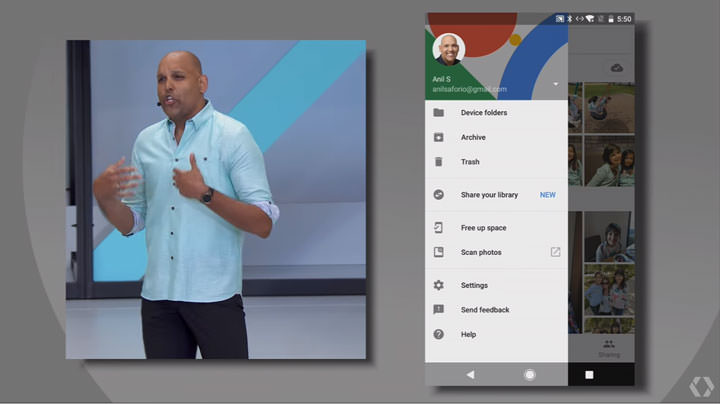The image size is (720, 404).
Task: Click the Bluetooth icon in status bar
Action: pyautogui.click(x=570, y=19)
